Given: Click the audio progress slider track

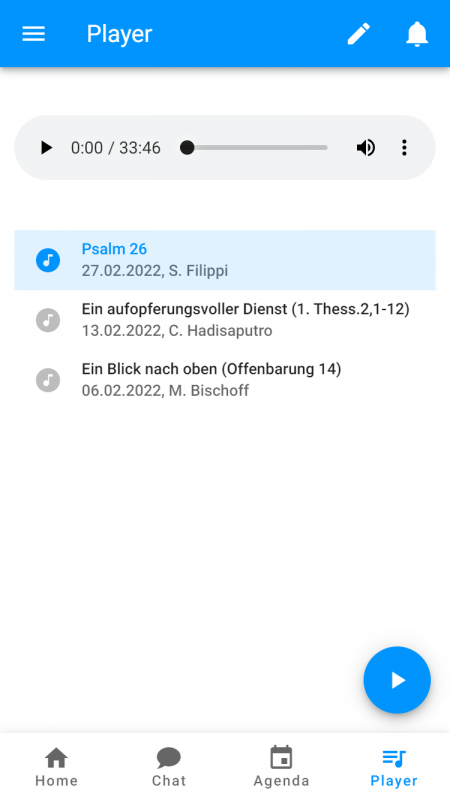Looking at the screenshot, I should [x=254, y=148].
